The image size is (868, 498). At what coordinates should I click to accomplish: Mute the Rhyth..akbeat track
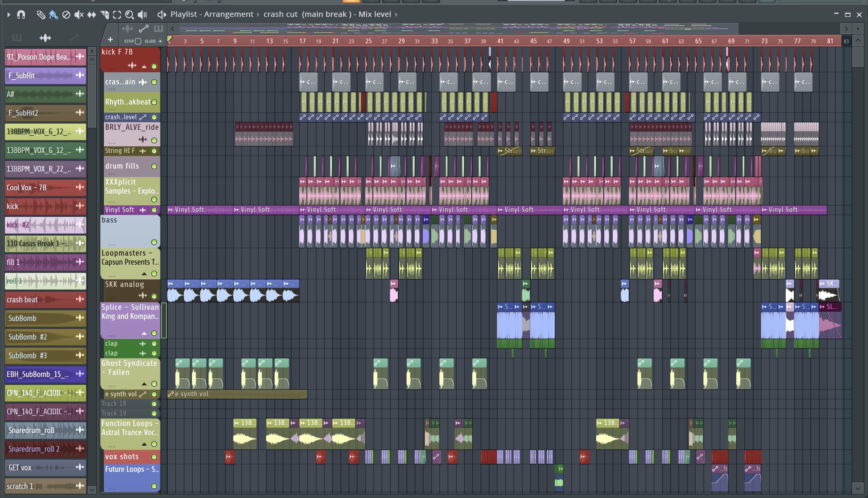tap(154, 102)
